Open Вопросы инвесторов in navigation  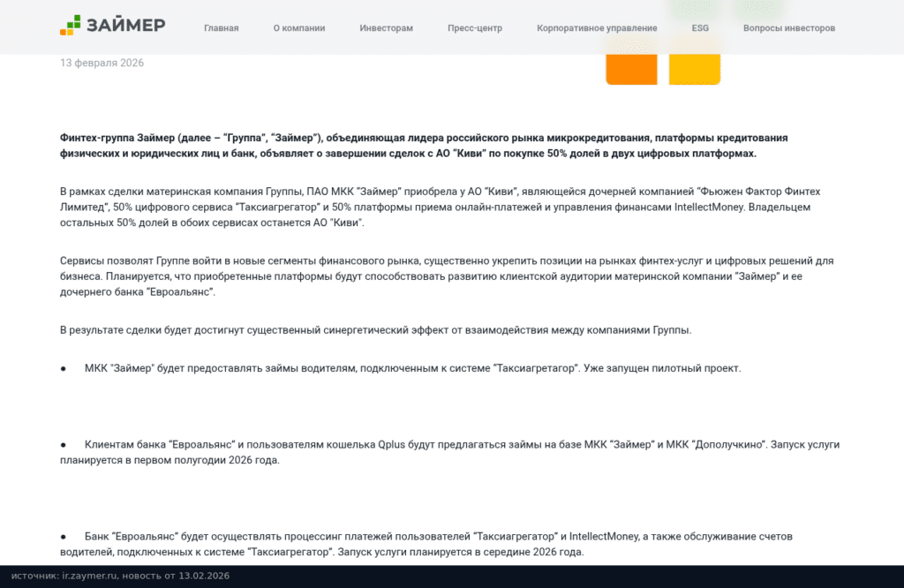[788, 27]
